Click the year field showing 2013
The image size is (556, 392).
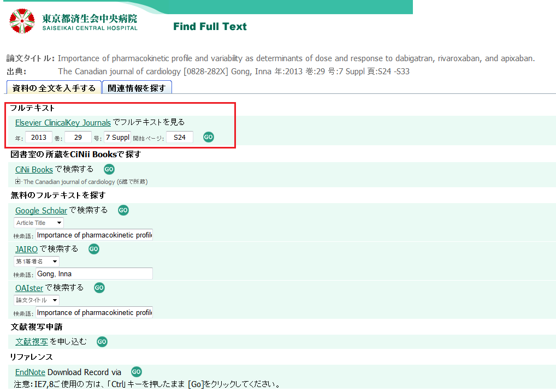pos(39,138)
